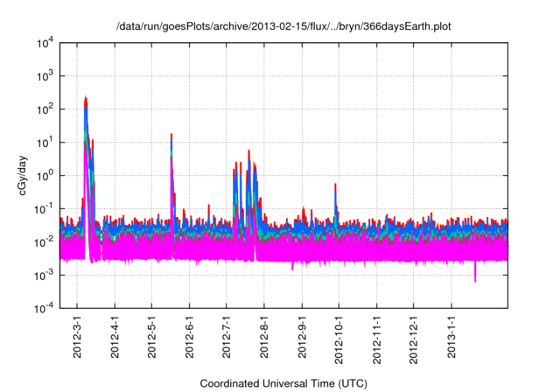
Task: Click the bottom y-axis tick label 10^-4
Action: [x=43, y=308]
